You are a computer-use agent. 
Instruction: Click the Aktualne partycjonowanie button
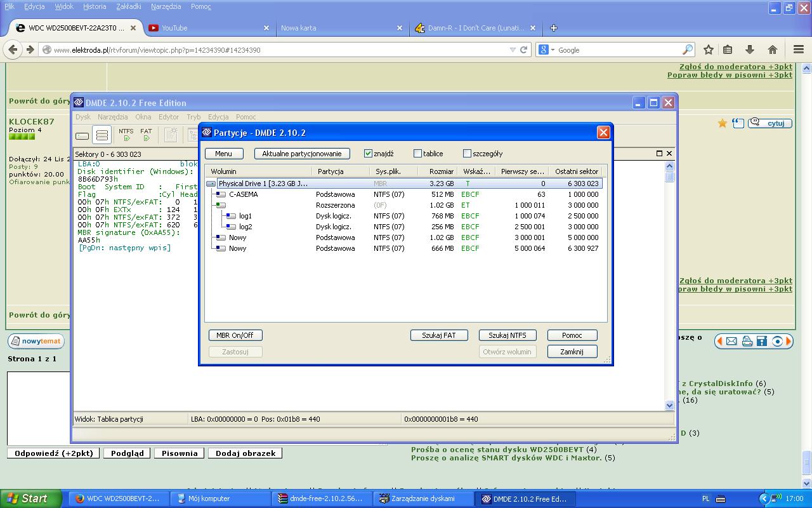pyautogui.click(x=302, y=154)
